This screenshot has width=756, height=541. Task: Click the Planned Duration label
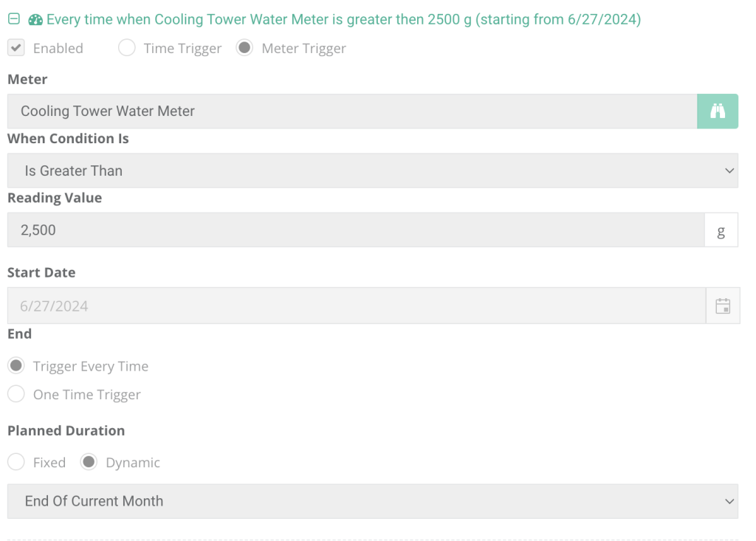coord(66,430)
